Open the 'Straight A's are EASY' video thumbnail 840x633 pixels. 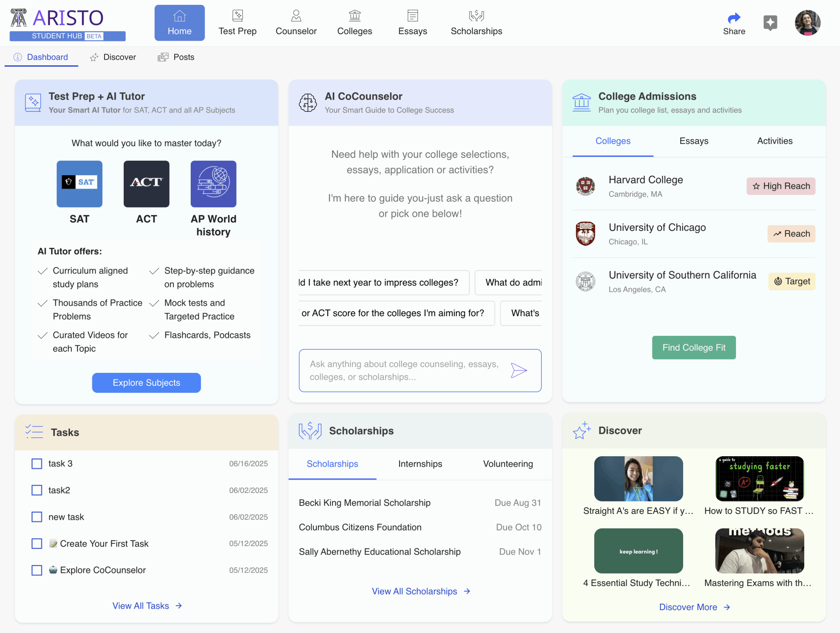[638, 479]
